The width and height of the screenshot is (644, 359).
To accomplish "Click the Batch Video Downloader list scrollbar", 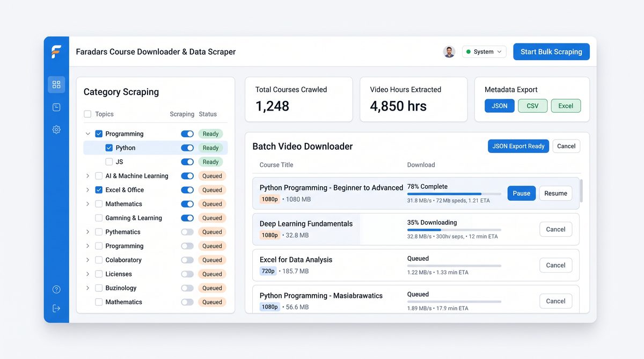I will pos(582,191).
